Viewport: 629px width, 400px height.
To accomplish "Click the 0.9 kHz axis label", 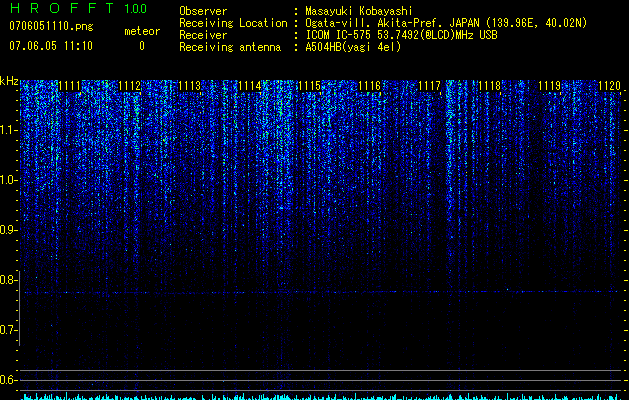I will click(x=8, y=230).
